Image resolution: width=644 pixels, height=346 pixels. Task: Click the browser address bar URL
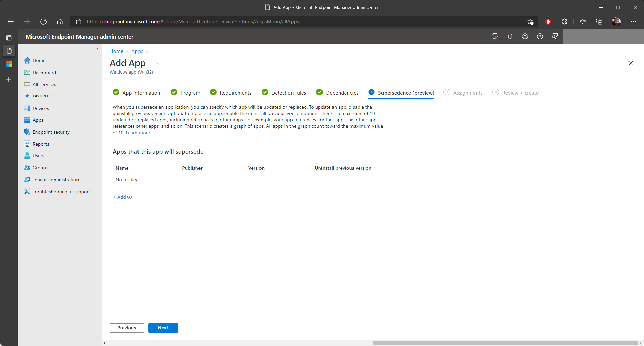point(193,22)
